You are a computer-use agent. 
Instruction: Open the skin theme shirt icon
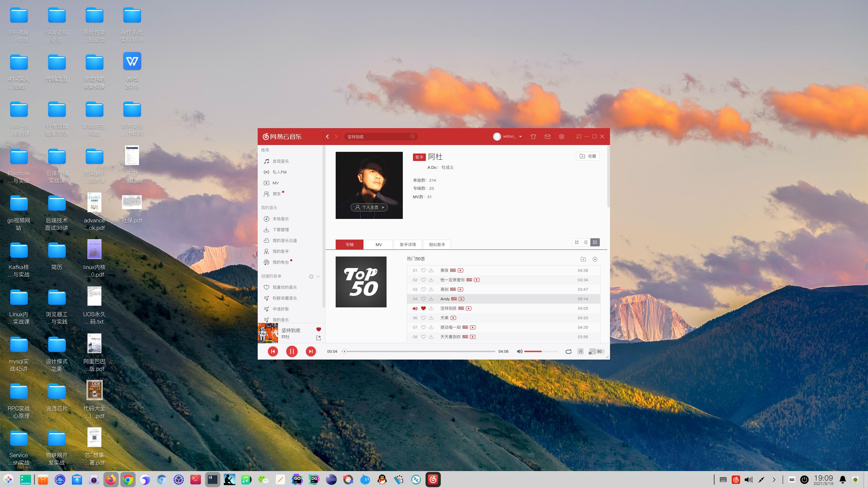coord(533,137)
